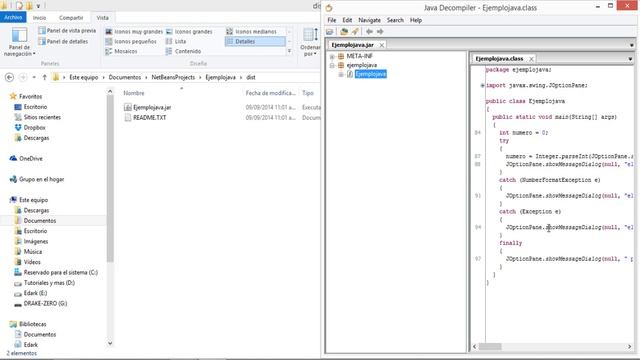Click the ejemplojava package icon
This screenshot has height=360, width=640.
(341, 65)
